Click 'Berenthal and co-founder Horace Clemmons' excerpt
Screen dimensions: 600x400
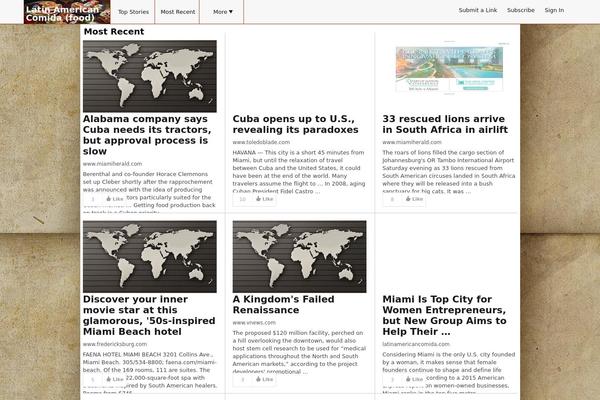pyautogui.click(x=149, y=193)
